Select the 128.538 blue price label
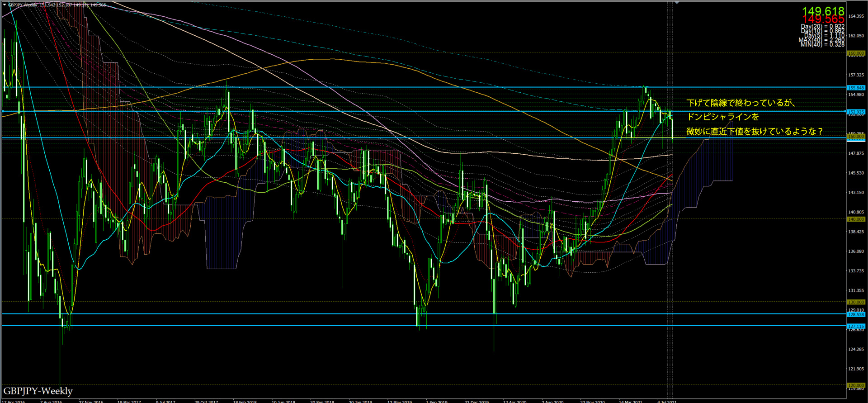 (855, 314)
